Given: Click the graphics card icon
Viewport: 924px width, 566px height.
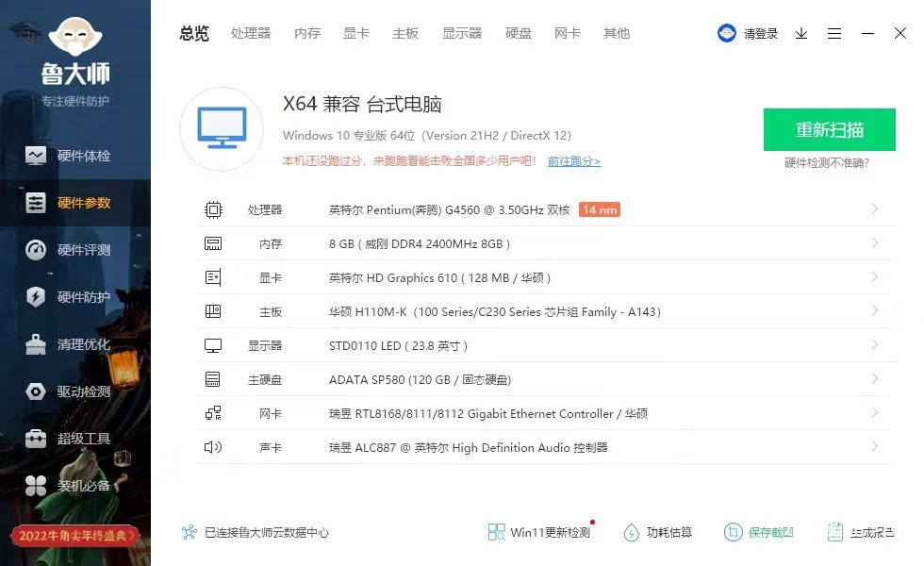Looking at the screenshot, I should click(x=213, y=277).
